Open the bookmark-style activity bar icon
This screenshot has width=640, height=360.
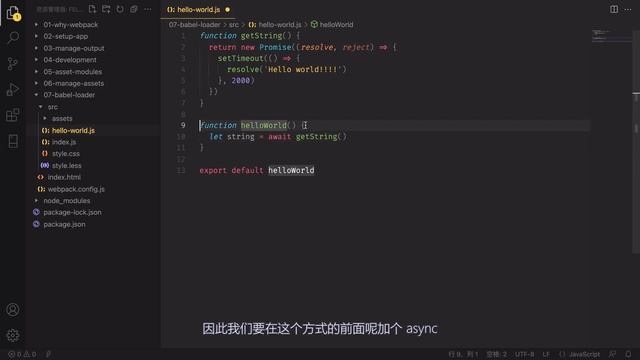pos(13,141)
